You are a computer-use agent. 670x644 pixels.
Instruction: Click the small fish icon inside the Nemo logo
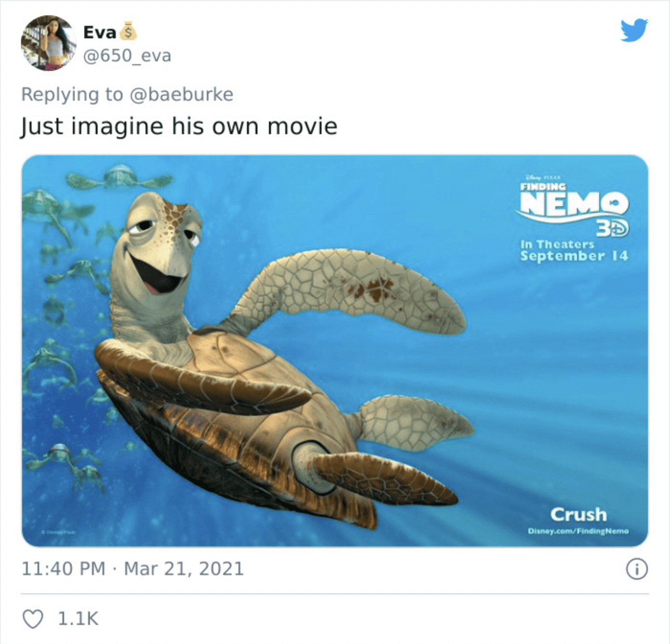616,202
